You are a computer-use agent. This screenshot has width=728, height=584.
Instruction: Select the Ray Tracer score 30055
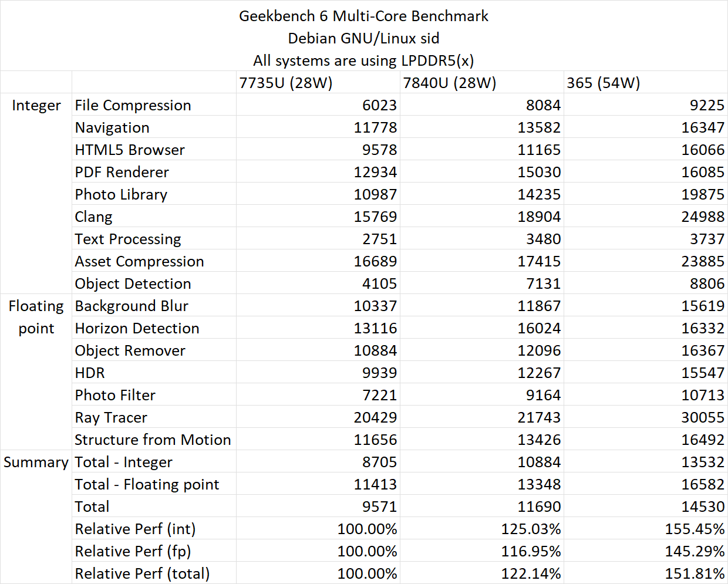703,418
